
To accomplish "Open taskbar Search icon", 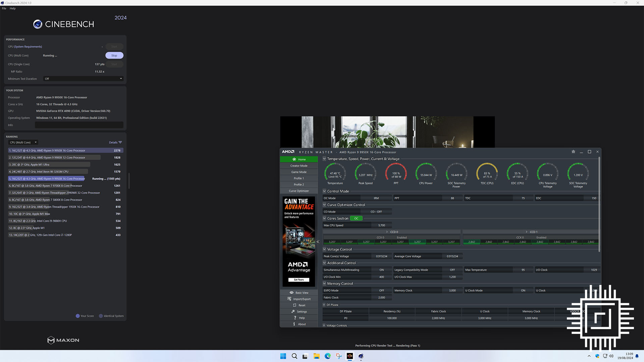I will tap(294, 356).
